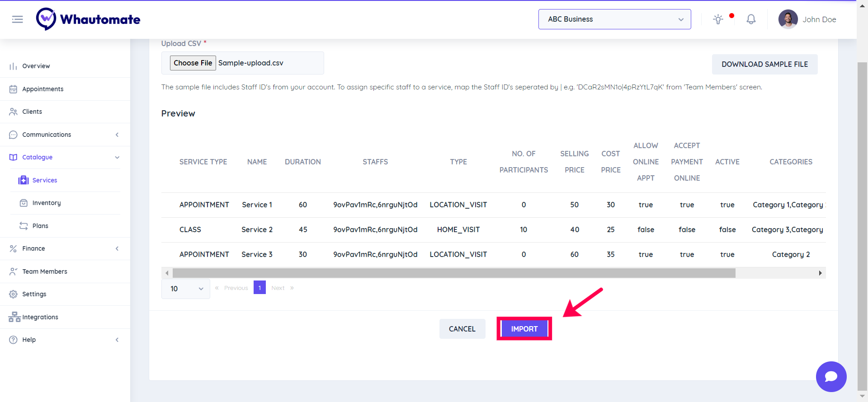
Task: Click the preview table horizontal scrollbar
Action: (453, 273)
